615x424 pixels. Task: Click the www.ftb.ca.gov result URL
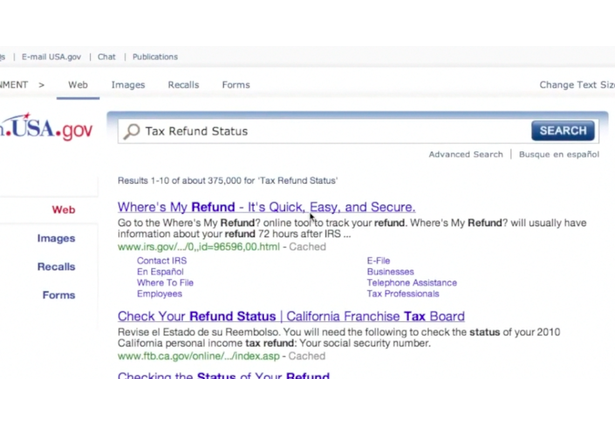pos(198,356)
